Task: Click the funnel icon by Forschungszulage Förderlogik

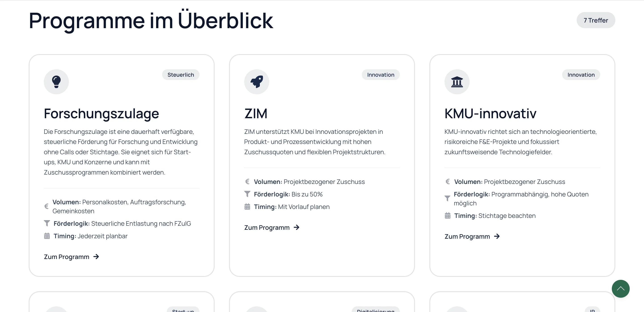Action: point(47,223)
